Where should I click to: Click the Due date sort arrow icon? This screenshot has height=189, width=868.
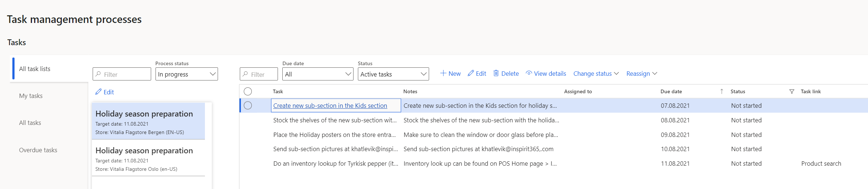pos(722,91)
